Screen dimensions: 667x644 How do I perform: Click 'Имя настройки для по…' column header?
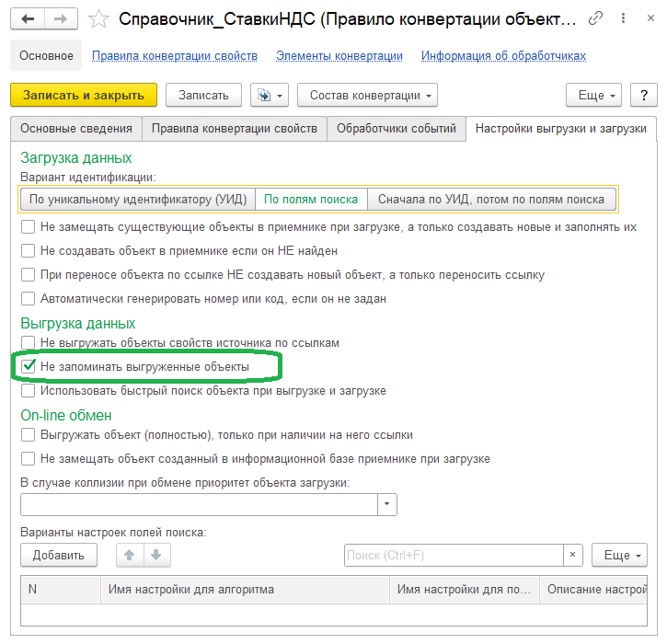point(465,589)
